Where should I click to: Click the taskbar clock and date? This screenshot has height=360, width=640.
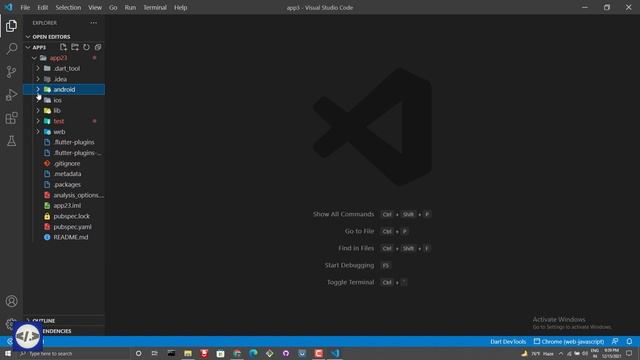click(611, 353)
